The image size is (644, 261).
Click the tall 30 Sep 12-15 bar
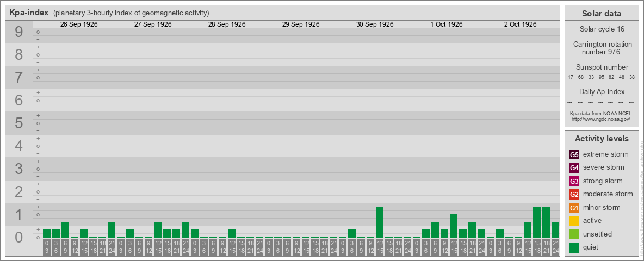tap(380, 222)
